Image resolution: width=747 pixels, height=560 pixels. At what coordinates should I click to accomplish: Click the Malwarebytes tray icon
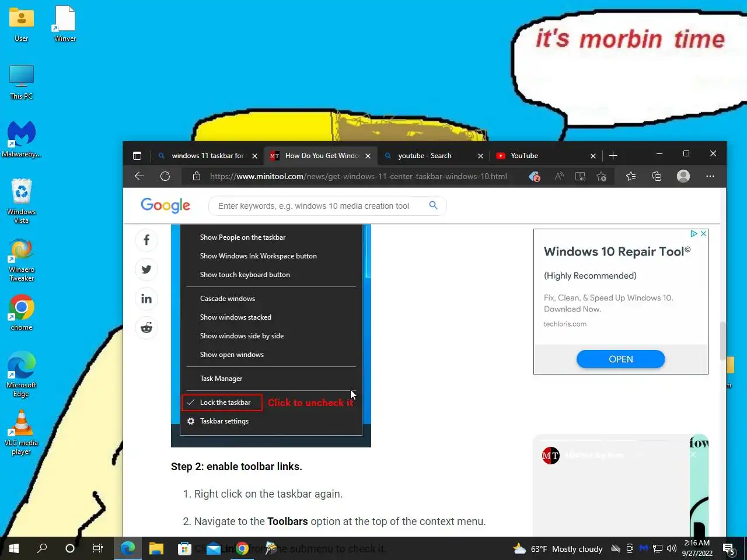[x=644, y=548]
